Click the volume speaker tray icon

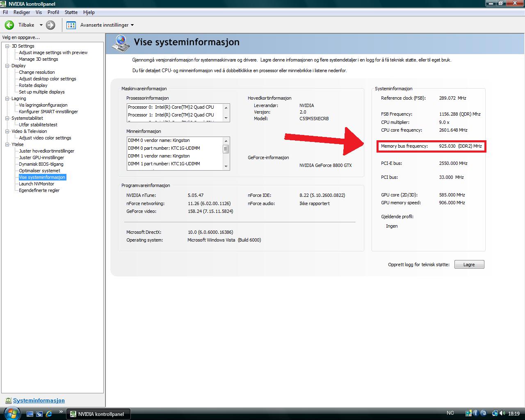coord(502,413)
